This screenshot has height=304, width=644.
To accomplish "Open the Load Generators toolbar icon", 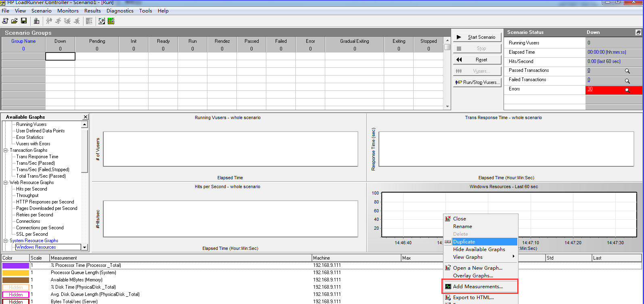I will pyautogui.click(x=36, y=21).
